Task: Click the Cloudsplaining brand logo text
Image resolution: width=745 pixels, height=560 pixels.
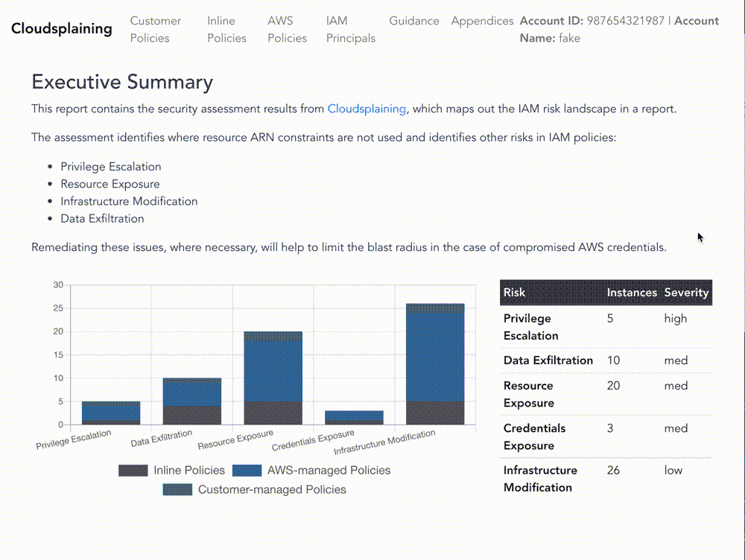Action: pyautogui.click(x=62, y=29)
